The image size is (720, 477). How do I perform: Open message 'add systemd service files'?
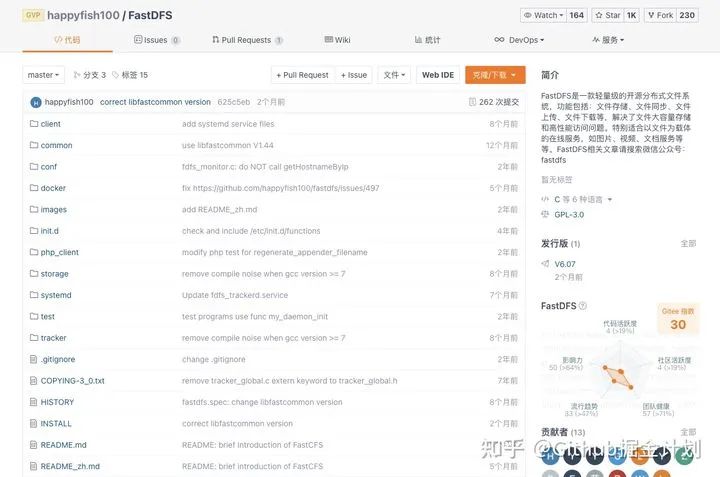(228, 123)
